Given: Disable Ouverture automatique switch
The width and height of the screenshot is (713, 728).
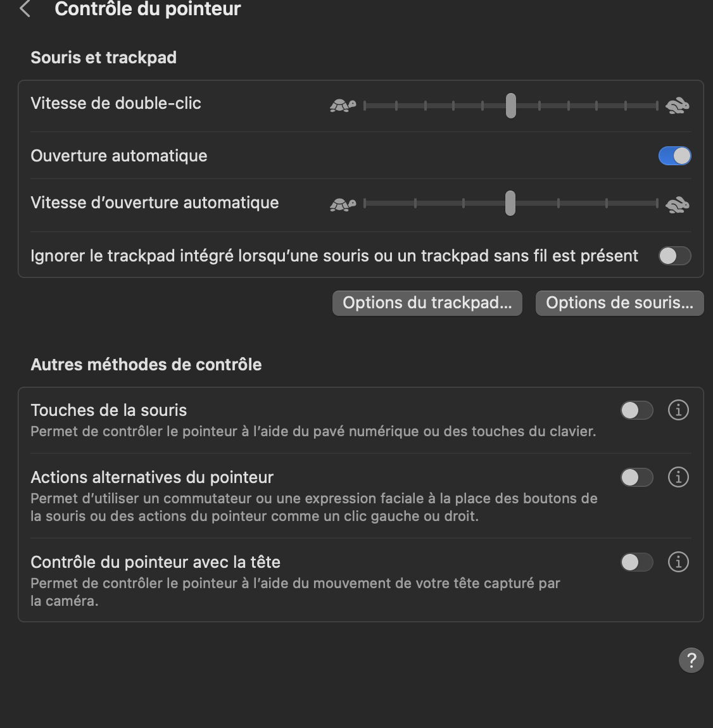Looking at the screenshot, I should coord(674,156).
